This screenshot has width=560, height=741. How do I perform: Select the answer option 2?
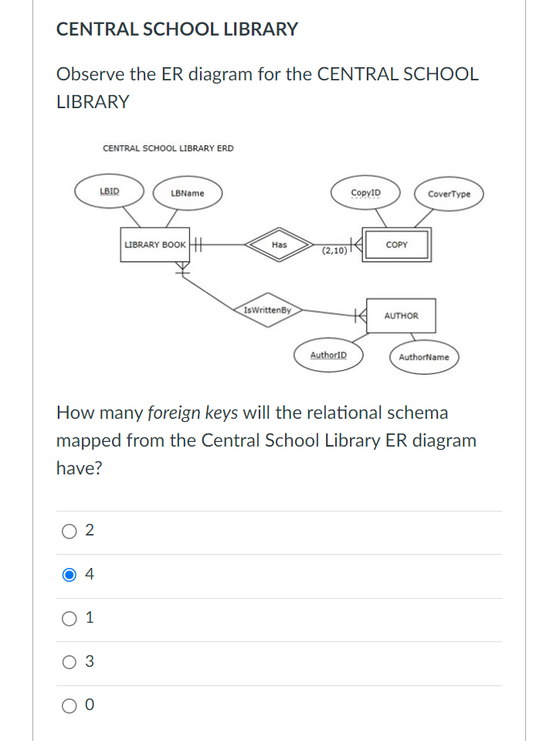(70, 530)
